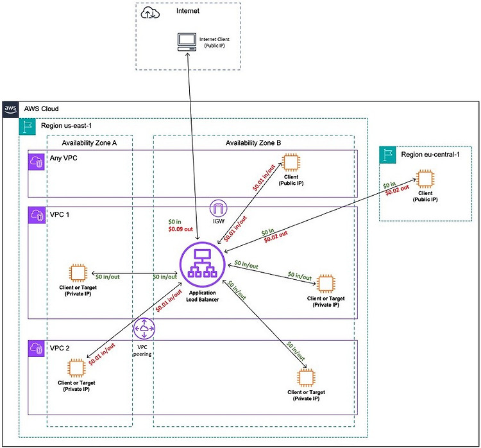Click the 'Region us-east-1' label

66,126
